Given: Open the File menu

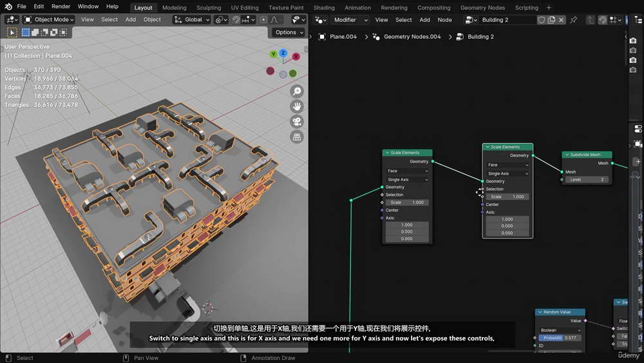Looking at the screenshot, I should click(x=22, y=6).
